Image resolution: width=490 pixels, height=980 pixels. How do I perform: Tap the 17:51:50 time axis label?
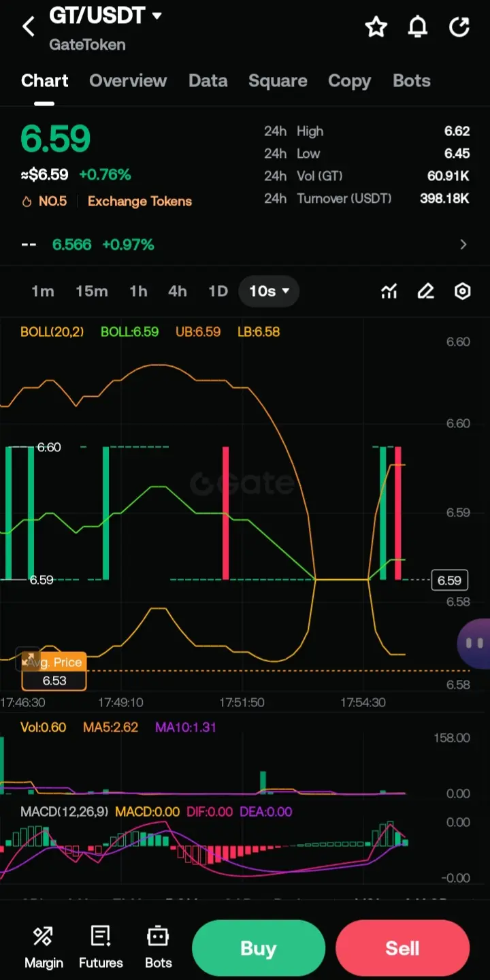pos(242,702)
